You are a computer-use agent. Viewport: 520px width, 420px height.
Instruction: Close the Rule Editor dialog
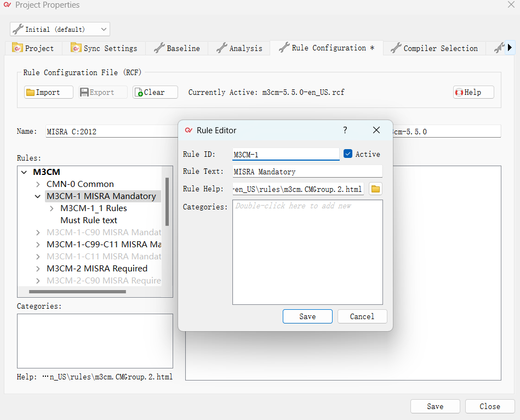(x=376, y=130)
